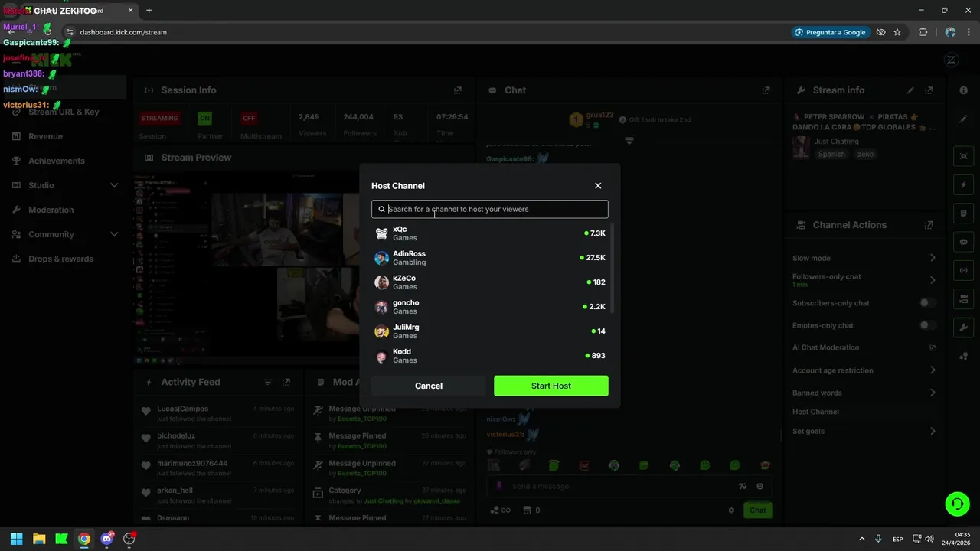Open the chat shop icon
Screen dimensions: 980x551
(x=527, y=510)
